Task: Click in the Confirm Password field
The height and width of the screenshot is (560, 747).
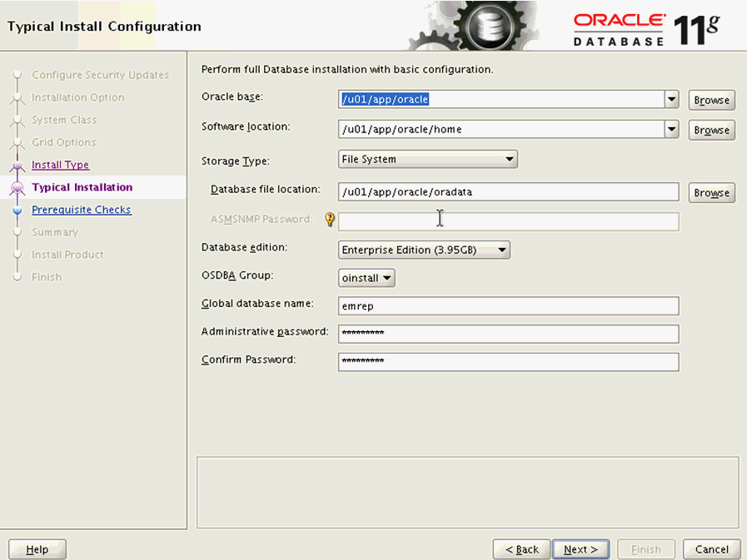Action: (x=508, y=362)
